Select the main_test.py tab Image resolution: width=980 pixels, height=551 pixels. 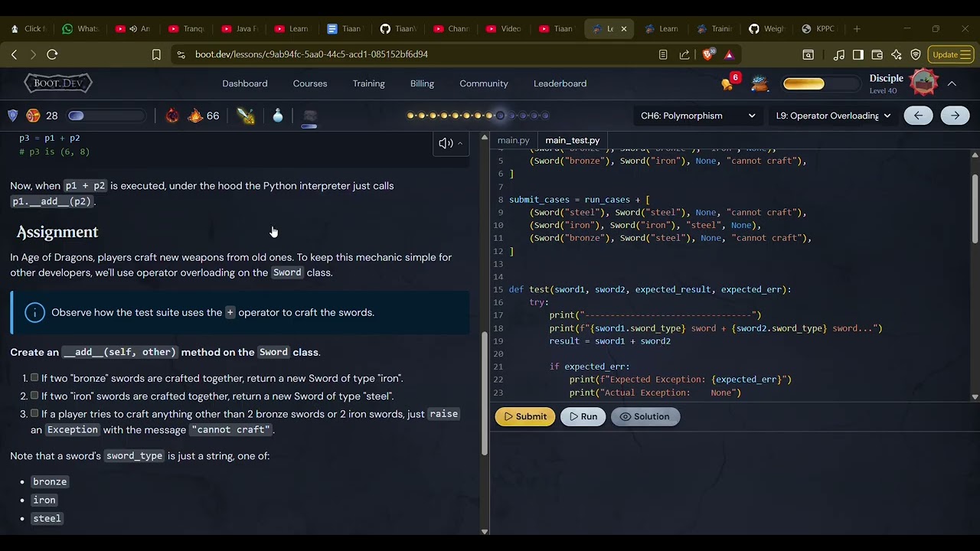point(572,141)
